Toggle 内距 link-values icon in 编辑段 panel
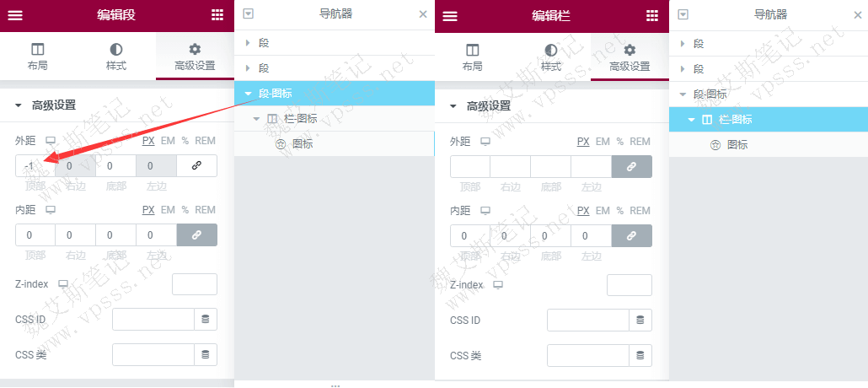This screenshot has width=868, height=388. (196, 235)
